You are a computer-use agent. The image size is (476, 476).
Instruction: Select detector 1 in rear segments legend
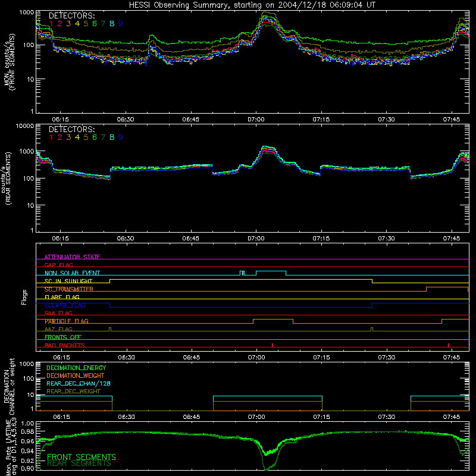pyautogui.click(x=51, y=137)
